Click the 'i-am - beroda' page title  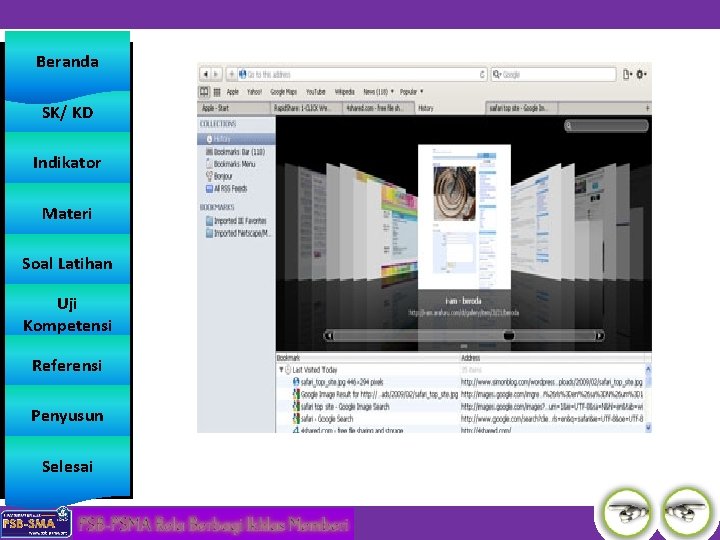click(x=463, y=301)
